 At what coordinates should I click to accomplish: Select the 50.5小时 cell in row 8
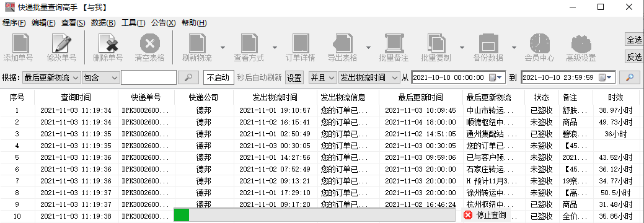(615, 193)
